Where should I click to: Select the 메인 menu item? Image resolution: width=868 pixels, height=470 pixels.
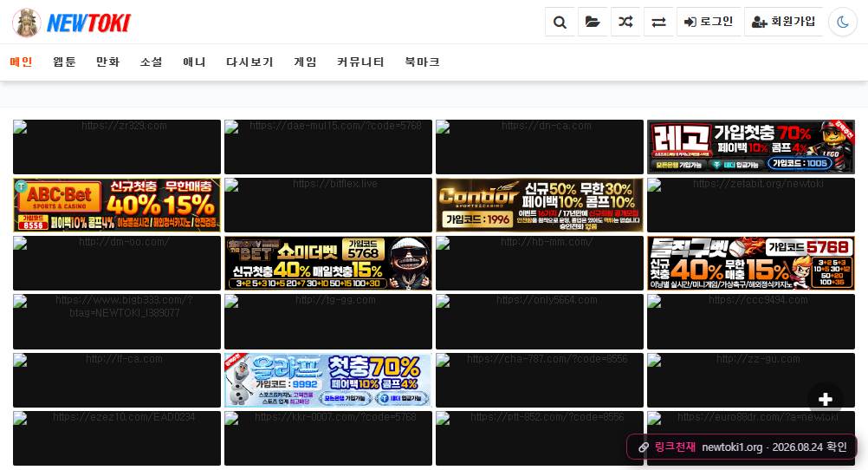tap(21, 62)
